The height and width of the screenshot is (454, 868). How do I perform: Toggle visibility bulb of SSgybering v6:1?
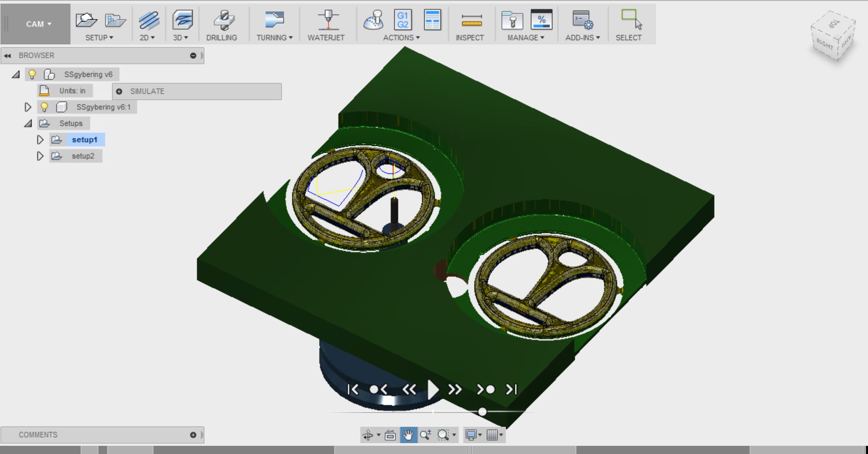(x=44, y=107)
